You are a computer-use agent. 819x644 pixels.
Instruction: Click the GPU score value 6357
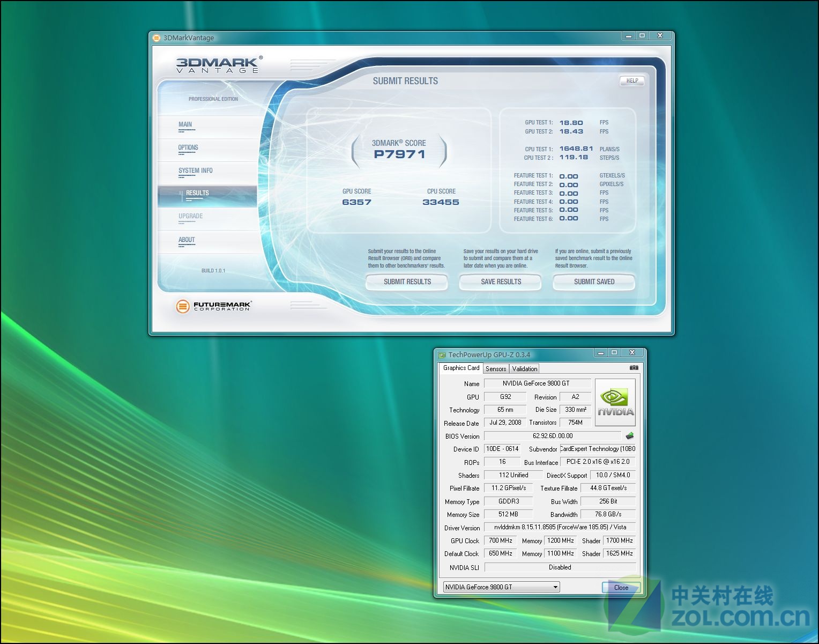click(x=356, y=202)
